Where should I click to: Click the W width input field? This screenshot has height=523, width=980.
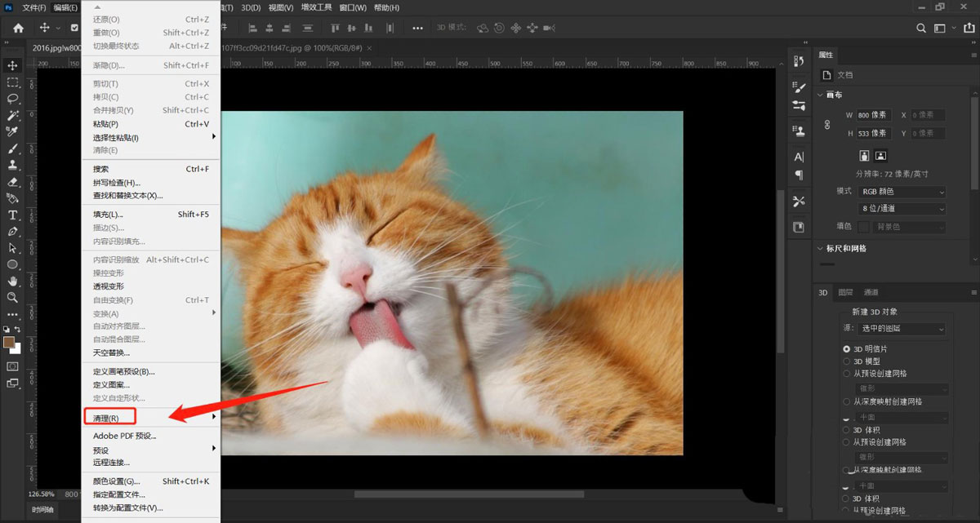875,115
